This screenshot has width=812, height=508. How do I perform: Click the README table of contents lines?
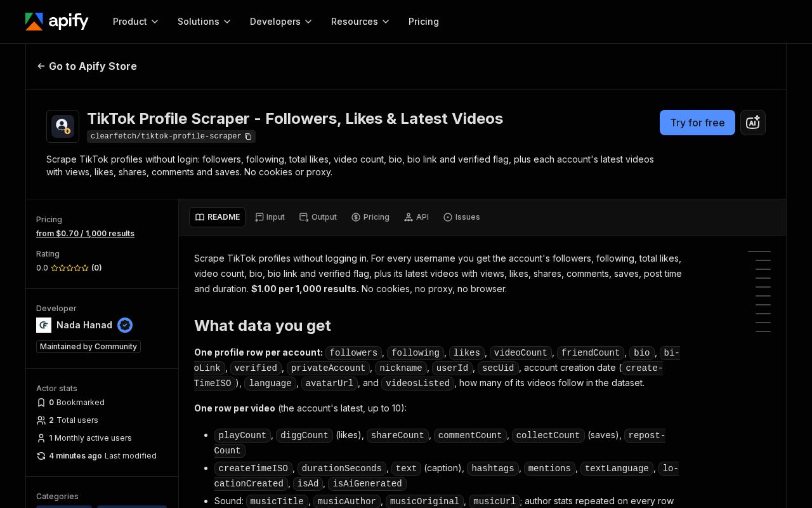click(759, 291)
